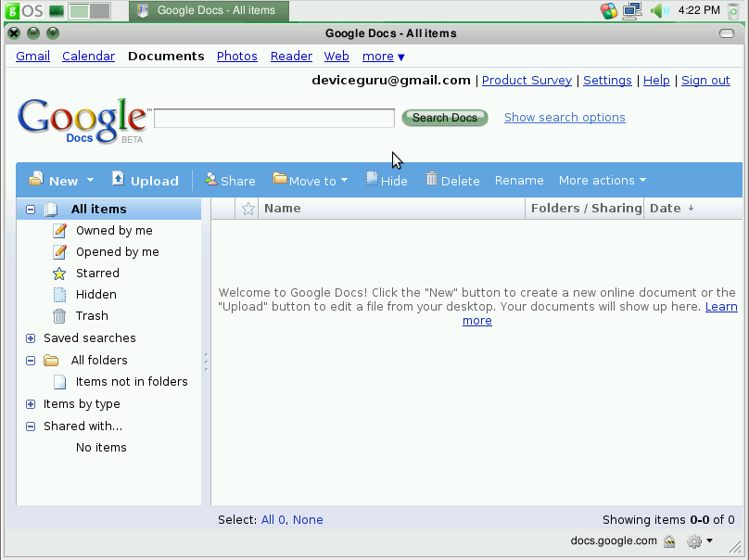Toggle the star column header icon
The height and width of the screenshot is (560, 749).
pyautogui.click(x=248, y=209)
